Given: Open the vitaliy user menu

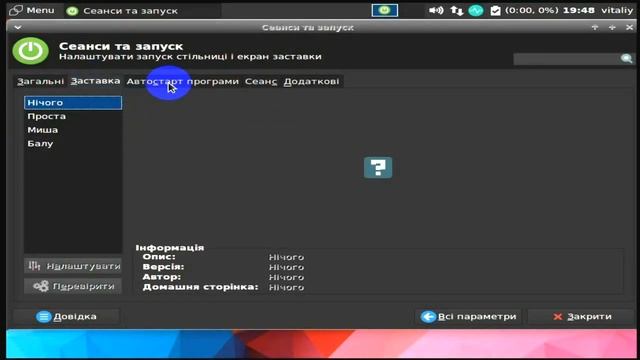Looking at the screenshot, I should coord(617,10).
